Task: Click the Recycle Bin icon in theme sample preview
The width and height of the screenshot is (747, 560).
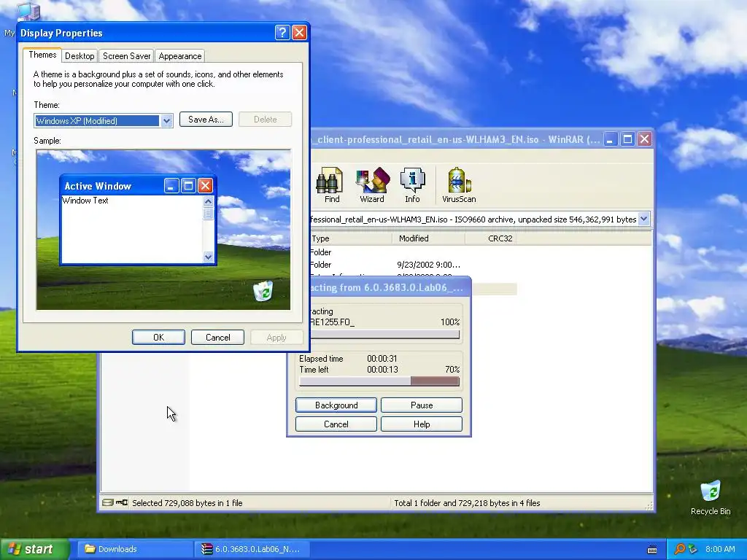Action: tap(263, 290)
